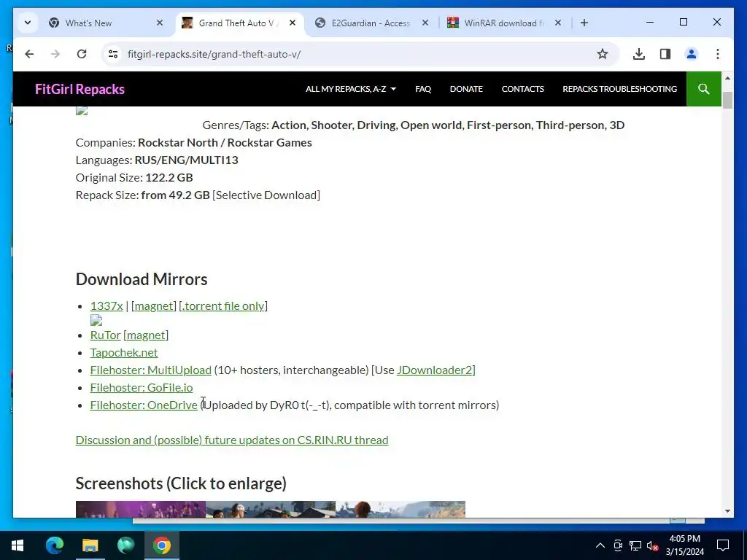747x560 pixels.
Task: Open the JDownloader2 link
Action: pos(435,370)
